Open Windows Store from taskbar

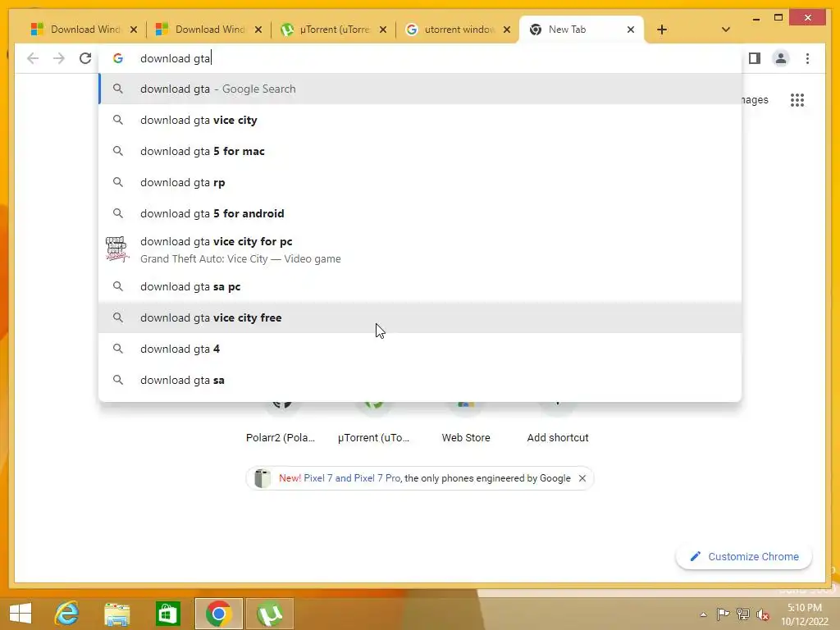(x=167, y=613)
